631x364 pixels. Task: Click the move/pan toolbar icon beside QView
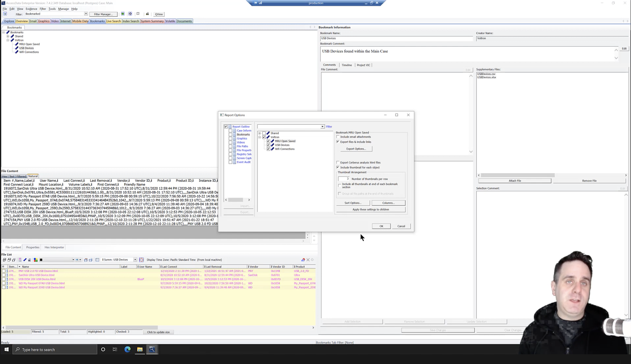(130, 14)
